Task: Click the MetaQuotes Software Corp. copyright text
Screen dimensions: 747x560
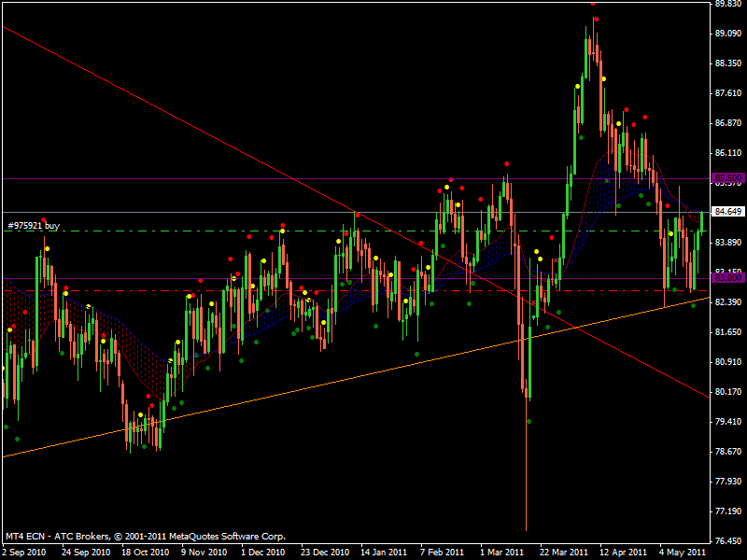Action: pyautogui.click(x=146, y=536)
